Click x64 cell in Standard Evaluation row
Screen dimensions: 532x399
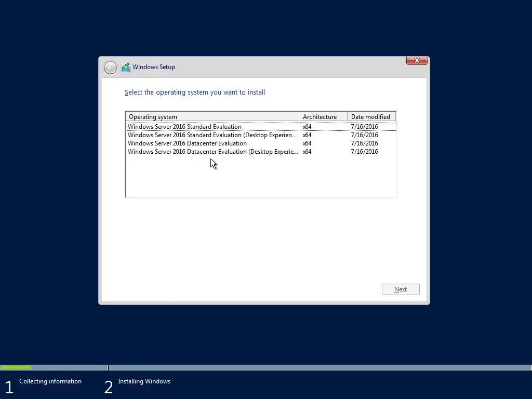pos(307,127)
